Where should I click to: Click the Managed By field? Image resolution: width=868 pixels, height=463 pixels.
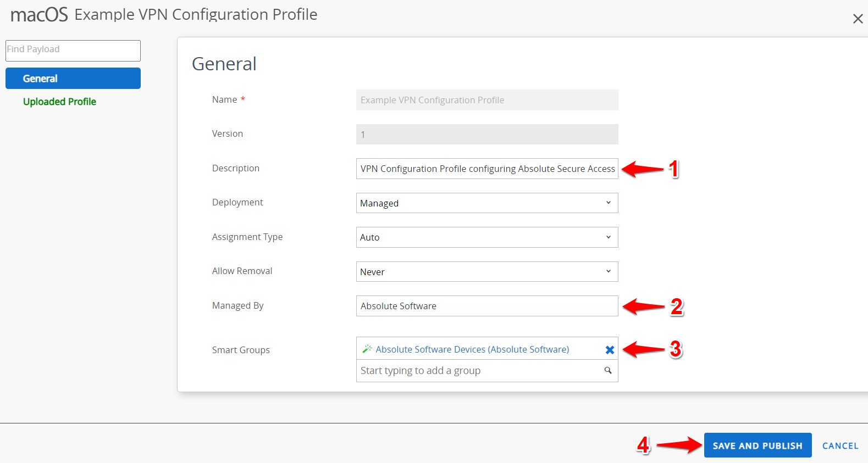487,306
